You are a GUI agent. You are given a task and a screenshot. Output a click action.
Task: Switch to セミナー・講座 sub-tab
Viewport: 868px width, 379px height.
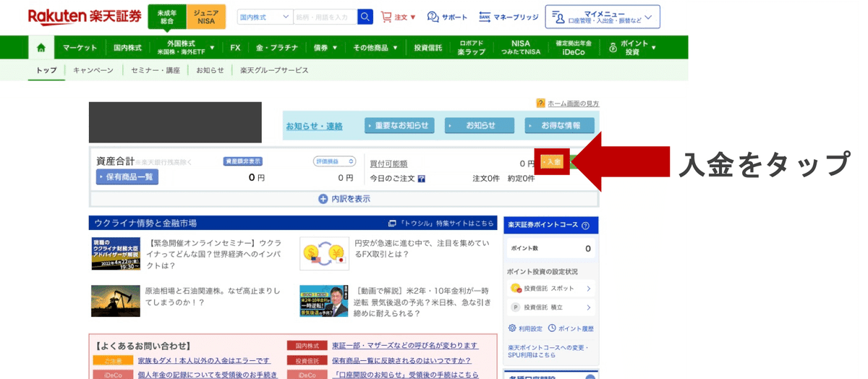tap(156, 70)
